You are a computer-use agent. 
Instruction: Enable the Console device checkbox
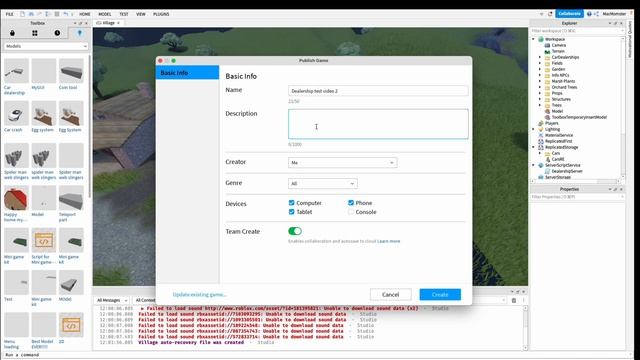[351, 212]
